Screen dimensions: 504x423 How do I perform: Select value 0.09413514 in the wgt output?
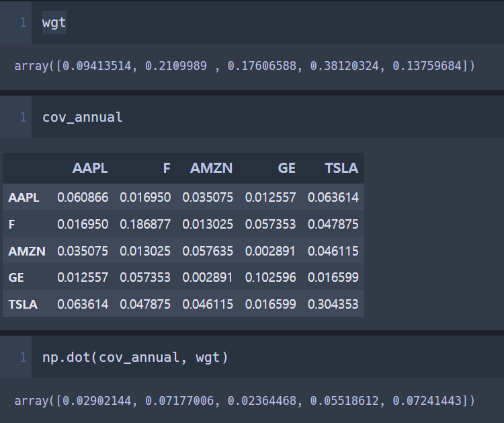coord(97,66)
